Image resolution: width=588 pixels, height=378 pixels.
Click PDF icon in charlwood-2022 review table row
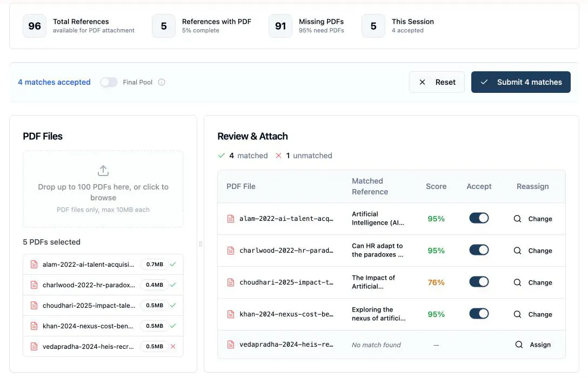[231, 251]
